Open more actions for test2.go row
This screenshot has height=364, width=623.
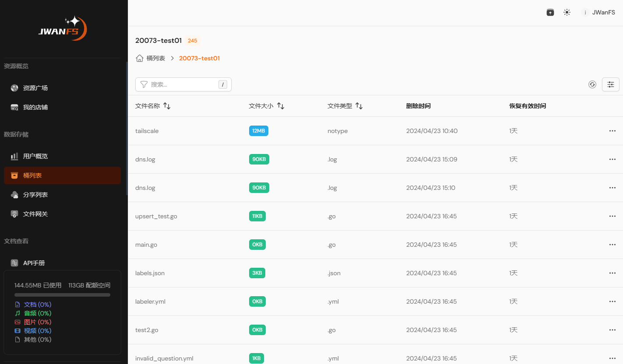point(612,330)
